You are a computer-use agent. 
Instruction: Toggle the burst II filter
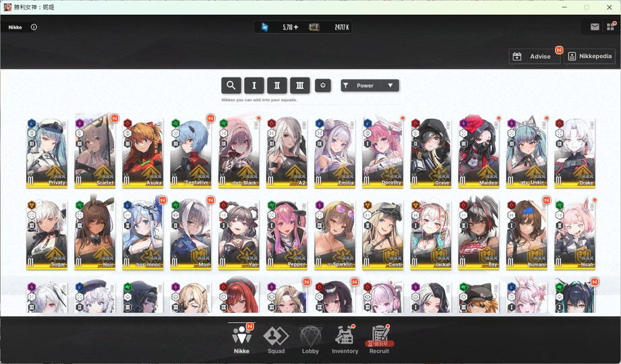point(277,85)
